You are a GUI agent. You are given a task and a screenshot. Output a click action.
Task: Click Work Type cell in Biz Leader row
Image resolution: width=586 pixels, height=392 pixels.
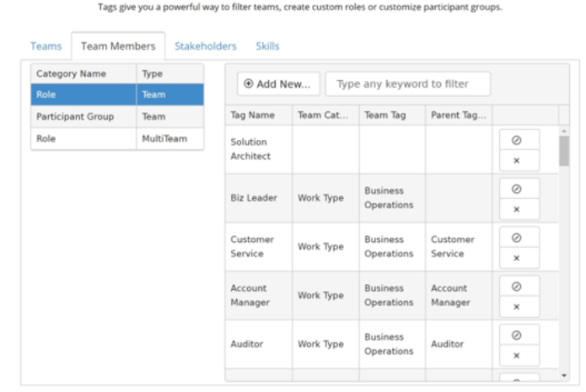[326, 198]
